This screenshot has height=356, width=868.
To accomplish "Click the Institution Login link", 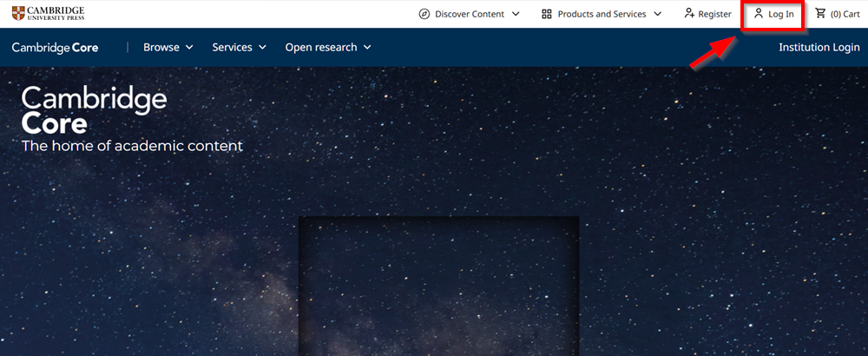I will click(x=819, y=48).
